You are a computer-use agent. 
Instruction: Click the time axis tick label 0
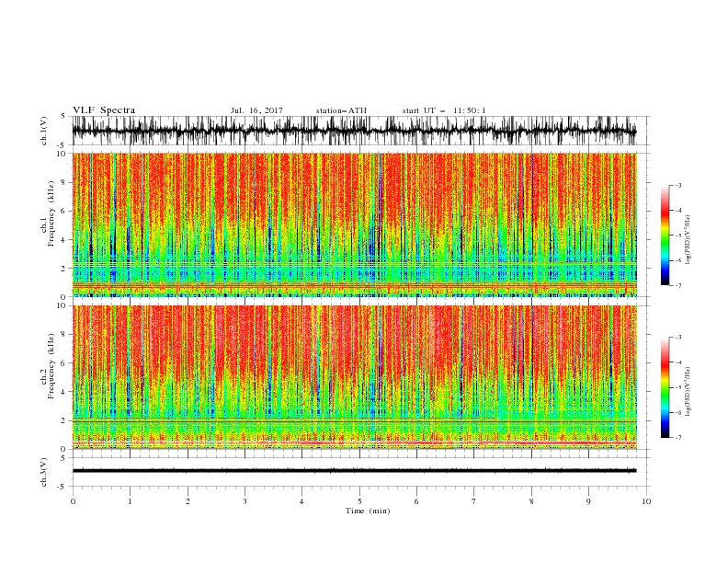[73, 501]
